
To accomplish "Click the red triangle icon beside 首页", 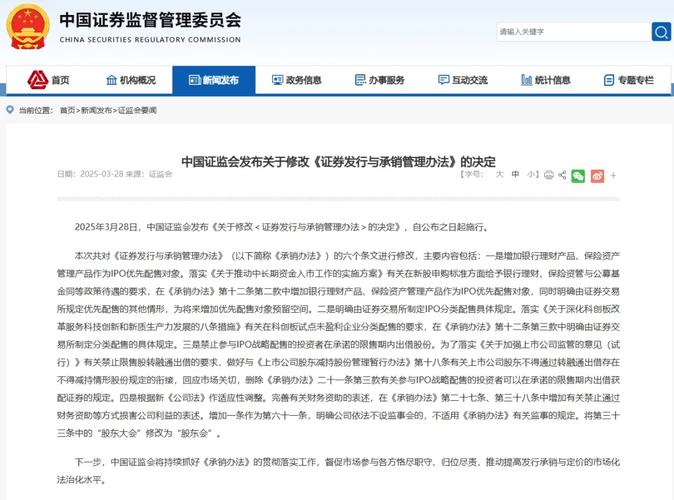I will (x=37, y=80).
